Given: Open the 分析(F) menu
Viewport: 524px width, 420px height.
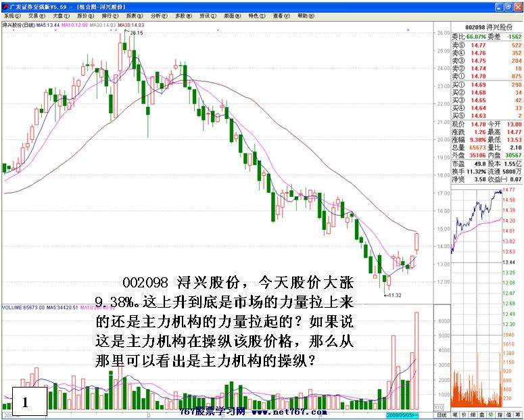Looking at the screenshot, I should tap(156, 15).
